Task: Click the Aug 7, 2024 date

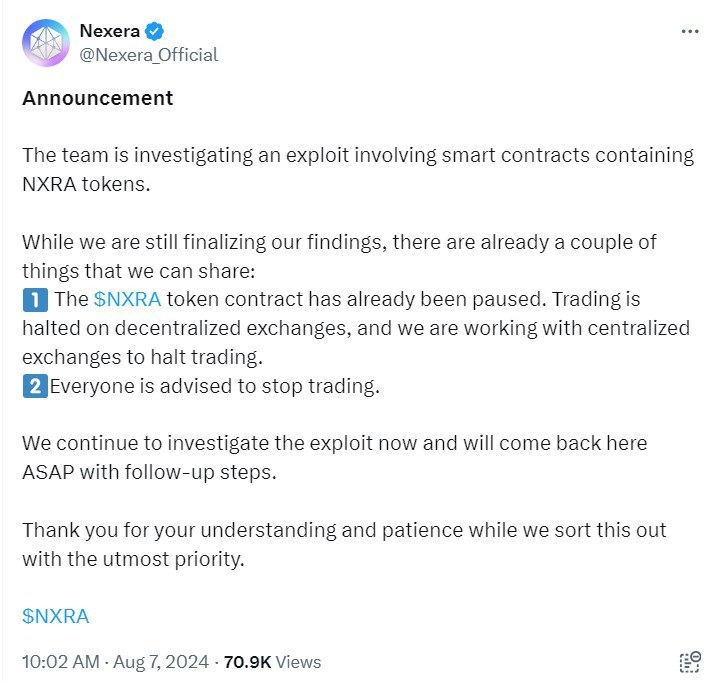Action: tap(160, 662)
